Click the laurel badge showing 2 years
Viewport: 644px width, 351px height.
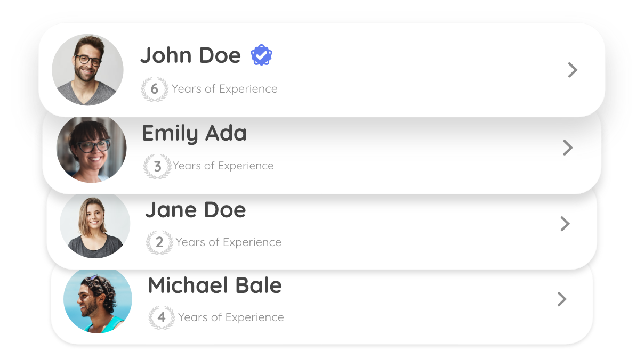click(x=159, y=242)
